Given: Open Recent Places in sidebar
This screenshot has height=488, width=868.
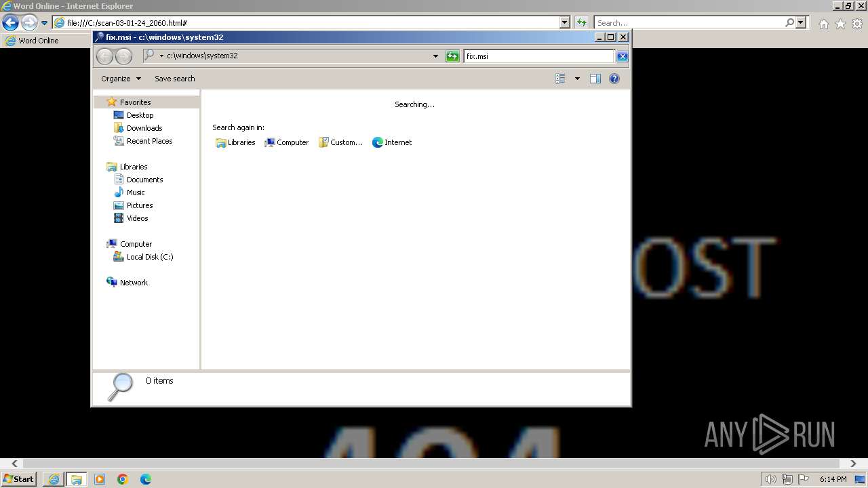Looking at the screenshot, I should (x=149, y=141).
